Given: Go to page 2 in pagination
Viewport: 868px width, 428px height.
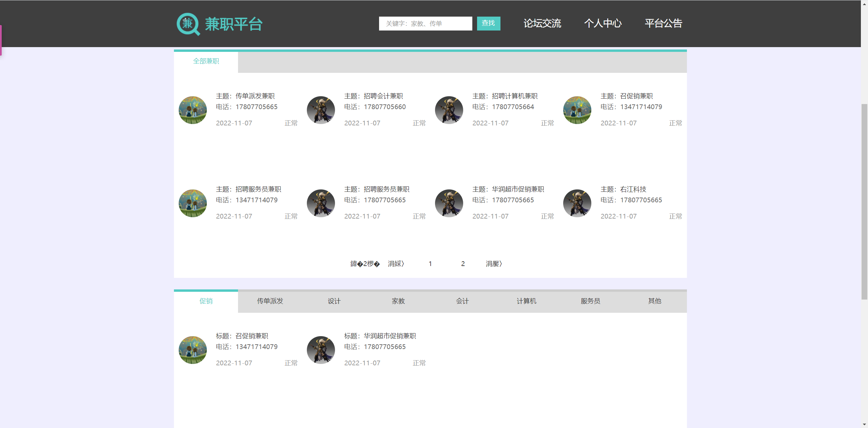Looking at the screenshot, I should (x=462, y=263).
